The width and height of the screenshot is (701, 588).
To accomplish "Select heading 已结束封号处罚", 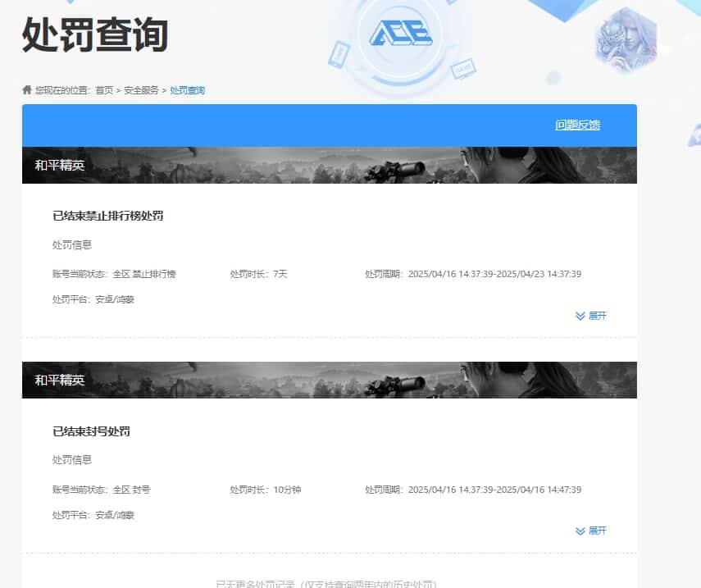I will pyautogui.click(x=91, y=431).
